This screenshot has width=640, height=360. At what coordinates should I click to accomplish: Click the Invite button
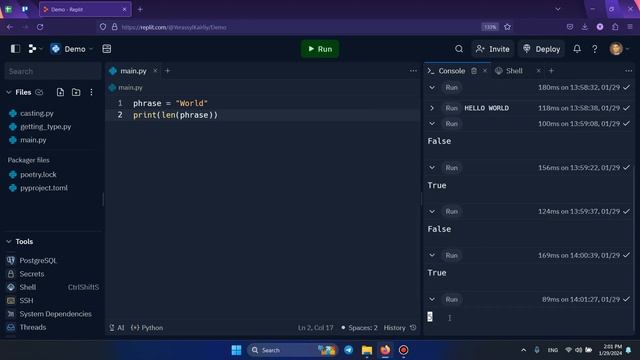click(x=493, y=49)
